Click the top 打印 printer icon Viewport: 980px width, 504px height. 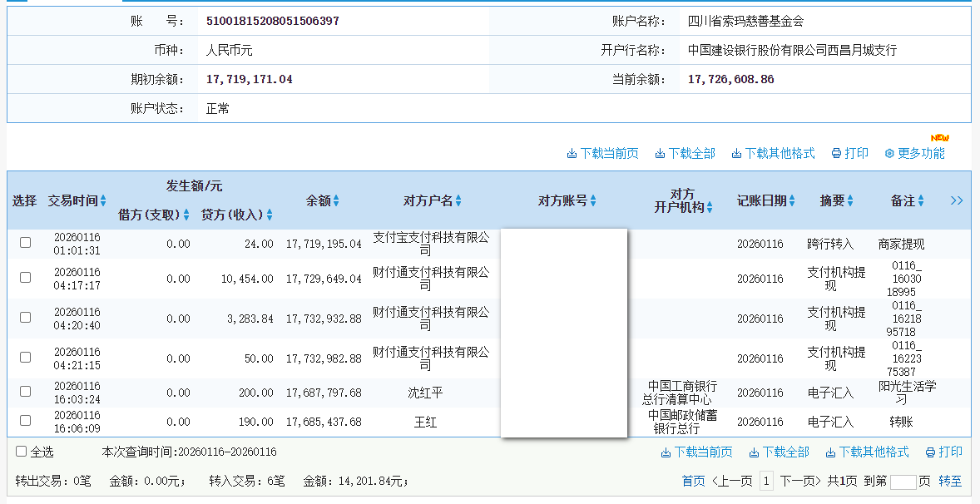[836, 154]
